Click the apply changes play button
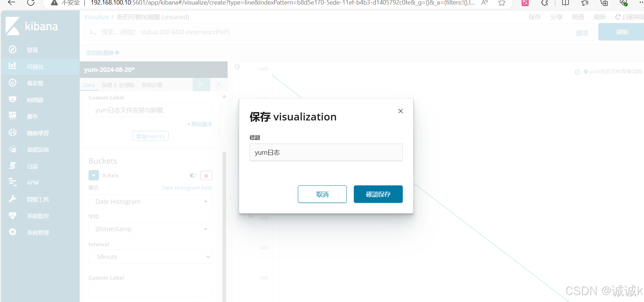The width and height of the screenshot is (644, 302). click(201, 84)
